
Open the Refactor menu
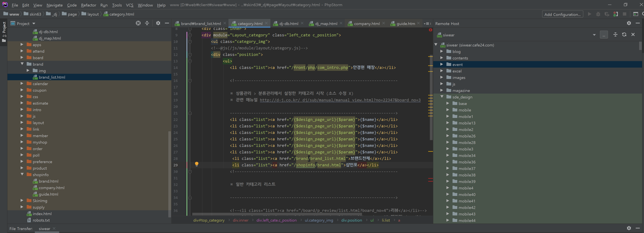pos(89,5)
